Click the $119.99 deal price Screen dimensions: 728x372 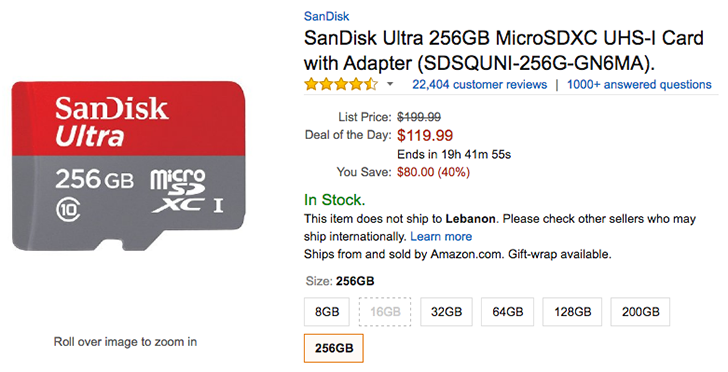pyautogui.click(x=425, y=135)
